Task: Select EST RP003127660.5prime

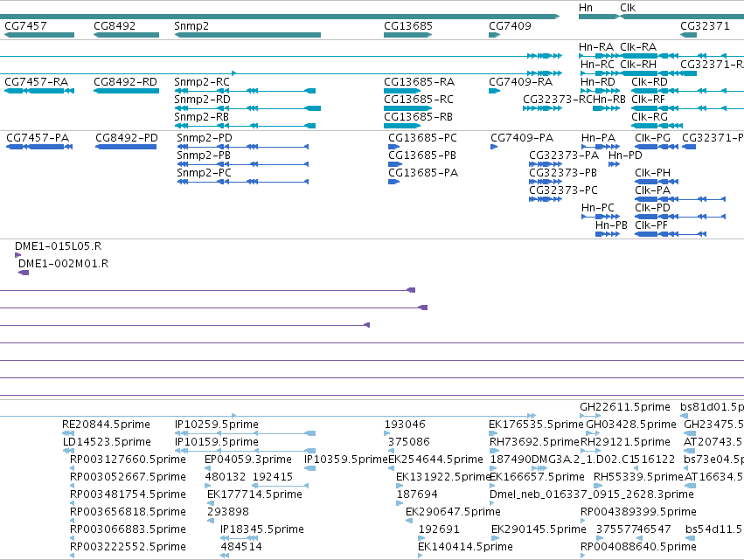Action: coord(129,460)
